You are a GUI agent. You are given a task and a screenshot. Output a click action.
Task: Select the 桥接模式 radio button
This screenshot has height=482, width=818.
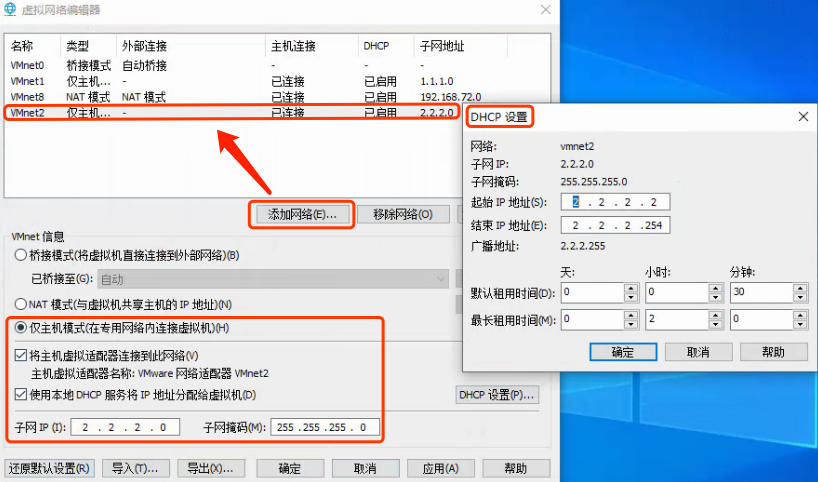click(21, 255)
